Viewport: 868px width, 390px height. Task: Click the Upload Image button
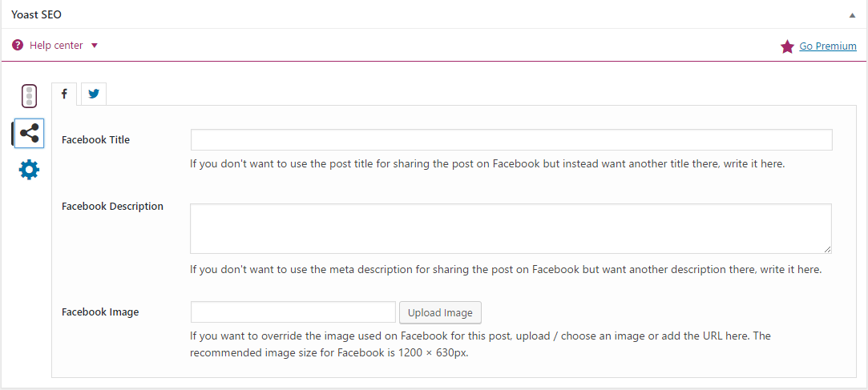pyautogui.click(x=440, y=312)
